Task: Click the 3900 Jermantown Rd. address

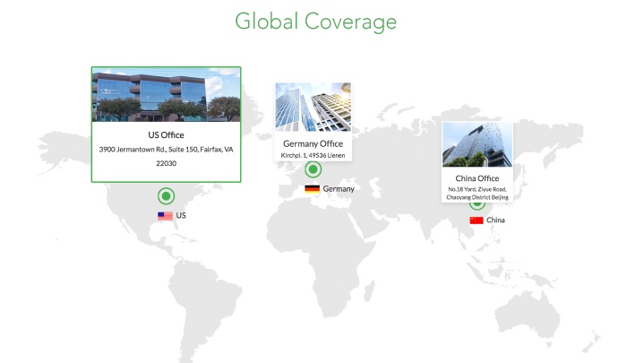Action: point(166,156)
